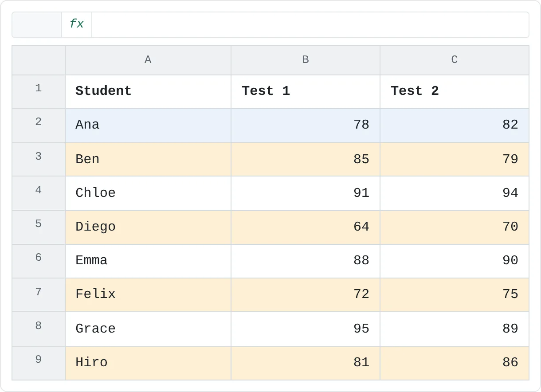This screenshot has height=392, width=541.
Task: Select the cell containing "Chloe"
Action: click(x=148, y=193)
